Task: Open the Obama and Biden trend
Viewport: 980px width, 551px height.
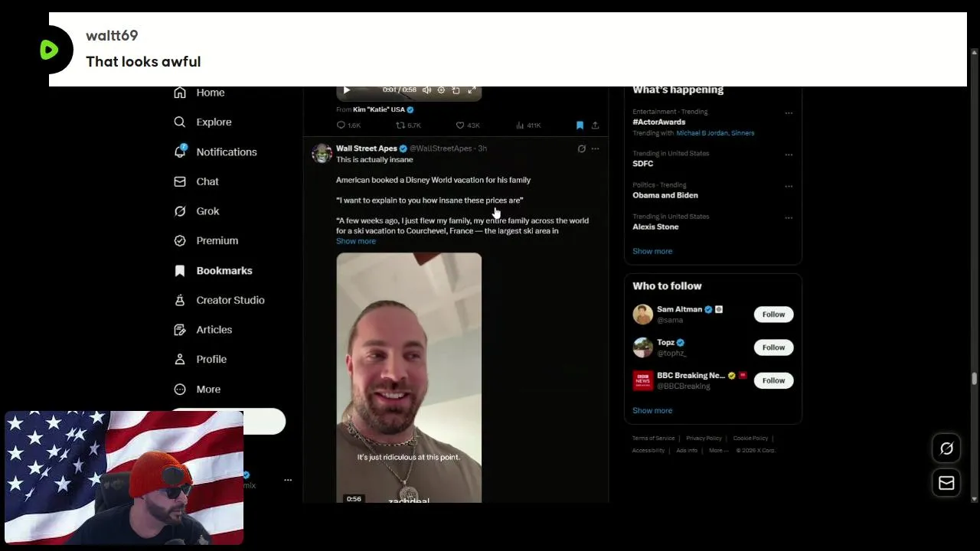Action: [x=665, y=195]
